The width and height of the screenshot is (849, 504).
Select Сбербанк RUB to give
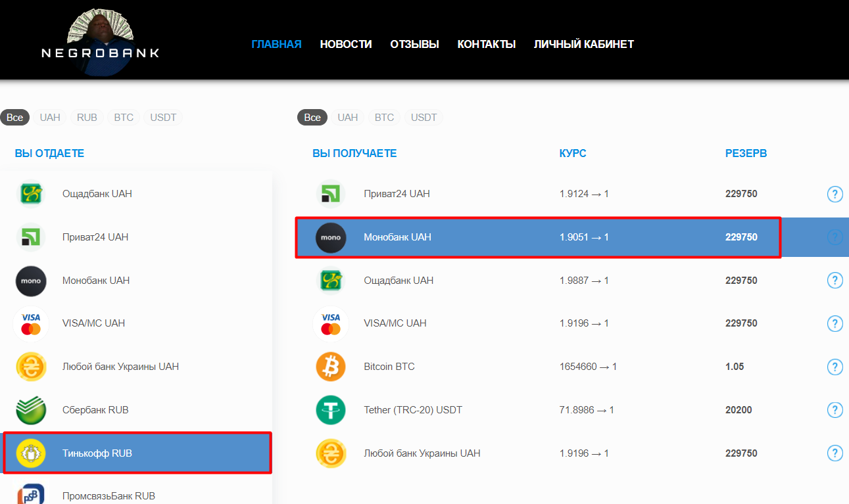pos(136,410)
